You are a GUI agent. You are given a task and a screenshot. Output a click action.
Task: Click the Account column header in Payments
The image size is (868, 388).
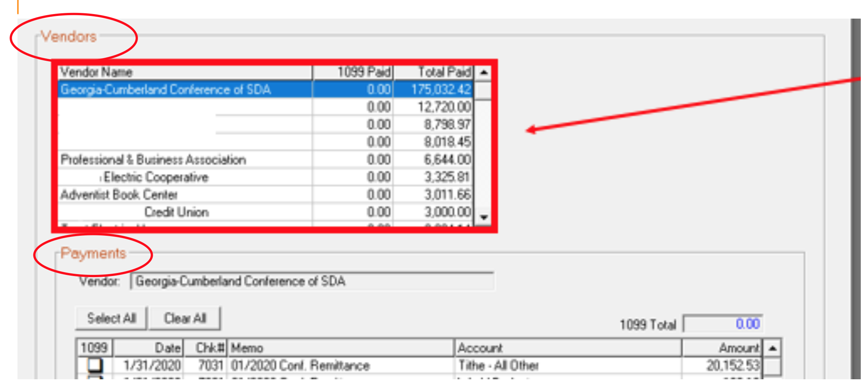568,348
